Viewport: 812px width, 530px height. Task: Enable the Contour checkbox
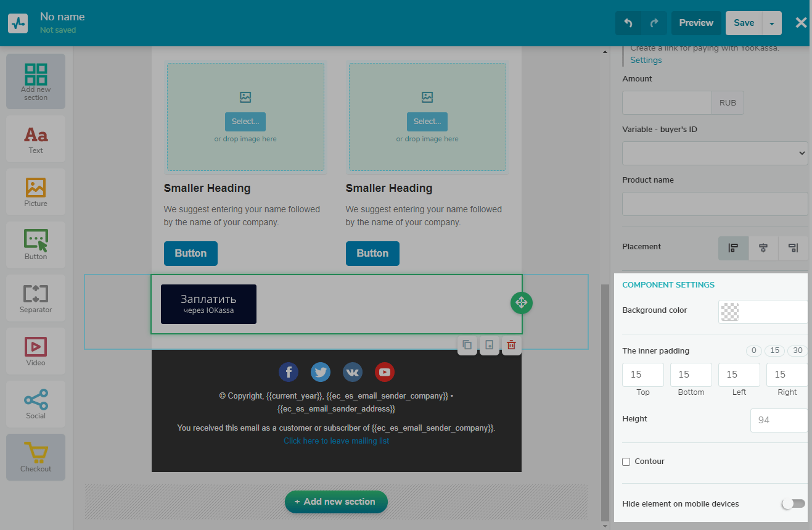pyautogui.click(x=626, y=462)
